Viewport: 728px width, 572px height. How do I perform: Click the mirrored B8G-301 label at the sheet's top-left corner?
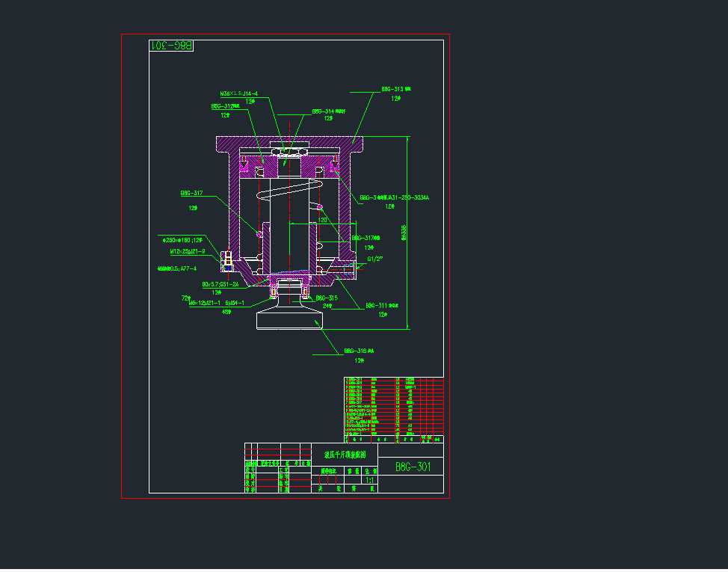point(171,46)
